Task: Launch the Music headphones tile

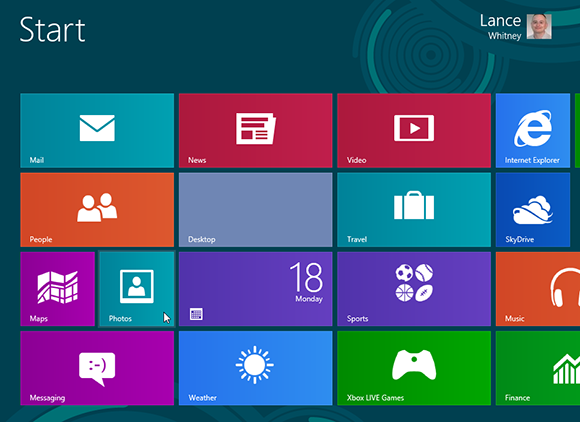Action: coord(538,289)
